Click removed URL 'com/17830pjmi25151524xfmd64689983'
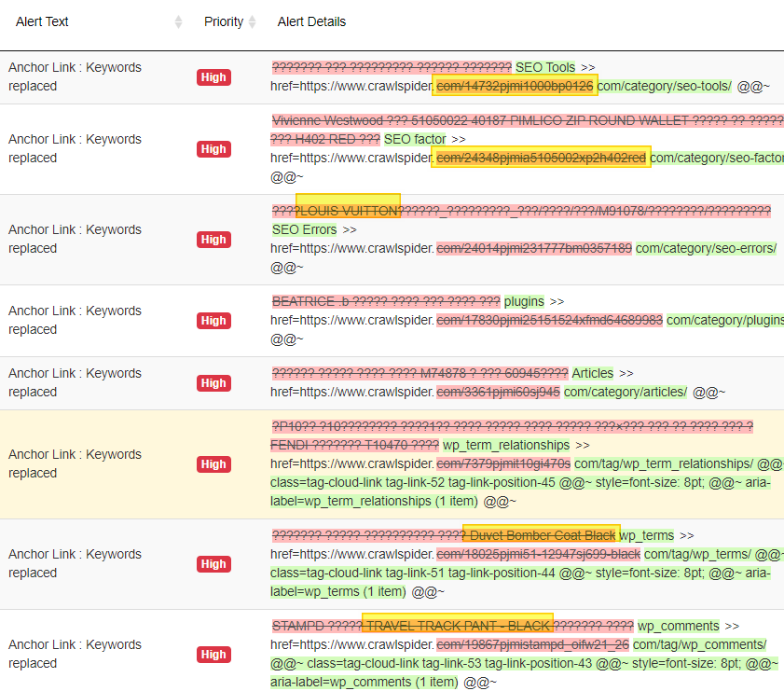The width and height of the screenshot is (784, 691). [x=549, y=320]
